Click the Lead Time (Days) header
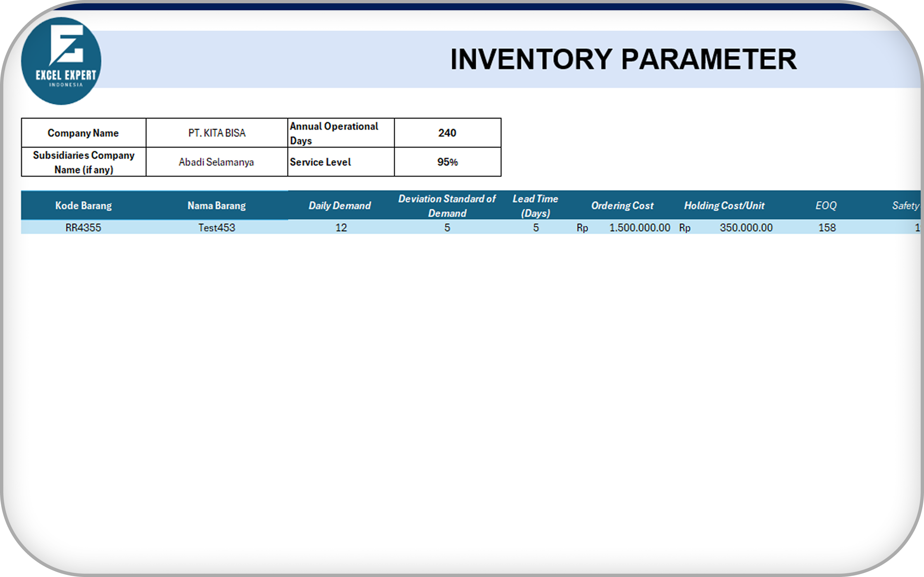 (x=535, y=205)
